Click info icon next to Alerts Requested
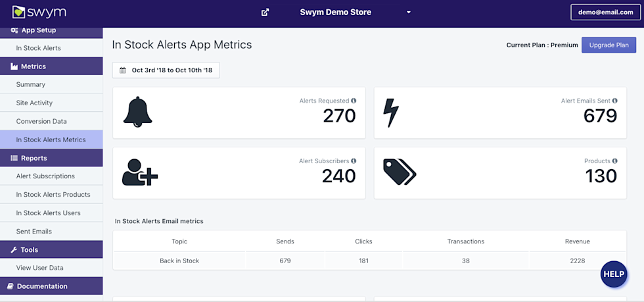Image resolution: width=644 pixels, height=302 pixels. pos(354,101)
